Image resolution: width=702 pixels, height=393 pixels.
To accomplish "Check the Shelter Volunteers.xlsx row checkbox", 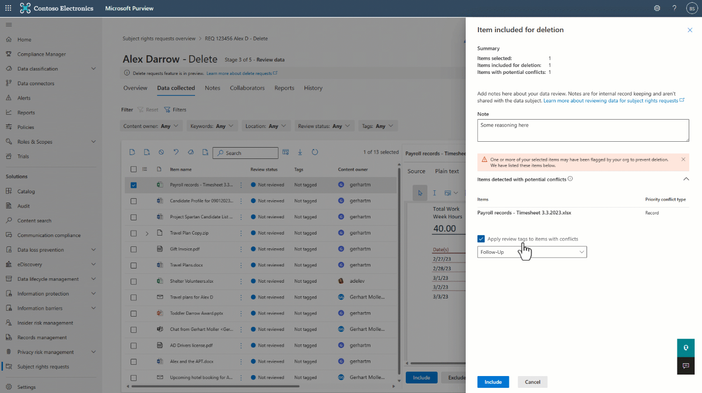I will click(133, 282).
